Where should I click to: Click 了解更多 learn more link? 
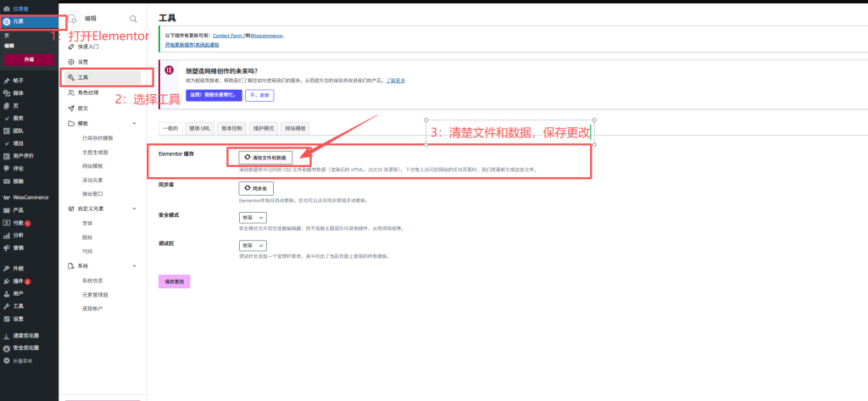click(395, 81)
